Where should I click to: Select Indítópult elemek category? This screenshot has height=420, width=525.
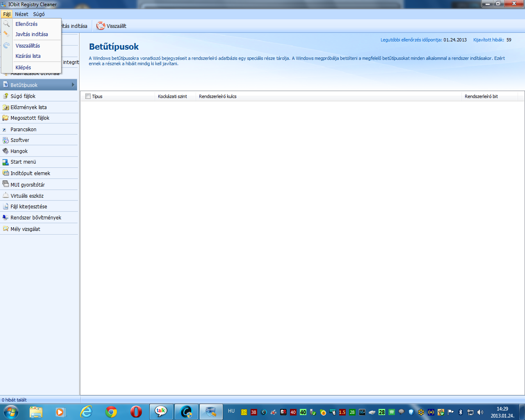(39, 173)
